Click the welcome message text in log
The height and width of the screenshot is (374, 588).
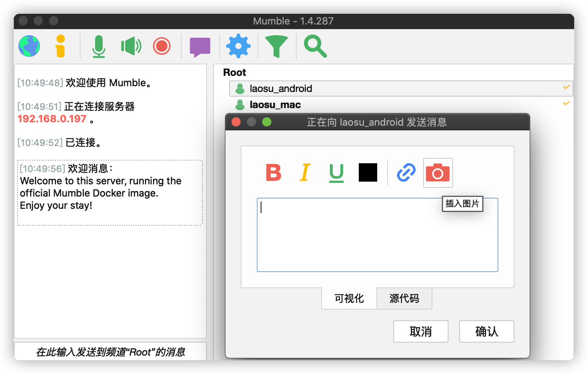(x=101, y=193)
